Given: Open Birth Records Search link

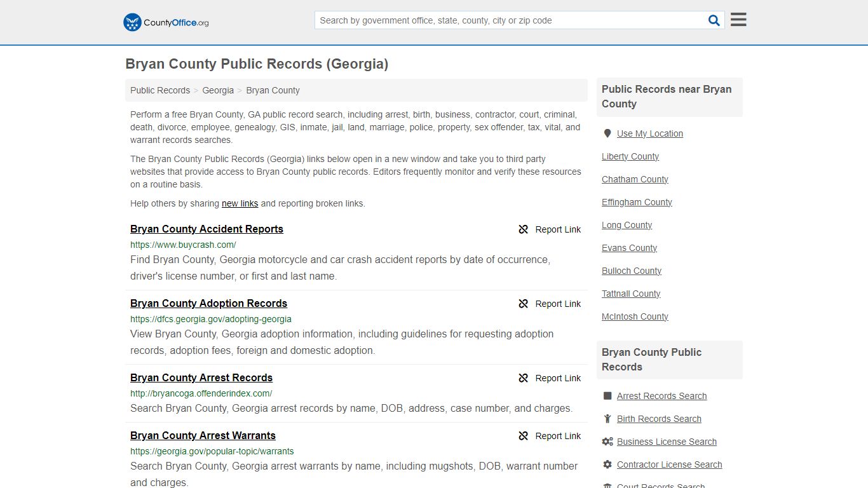Looking at the screenshot, I should pyautogui.click(x=659, y=419).
